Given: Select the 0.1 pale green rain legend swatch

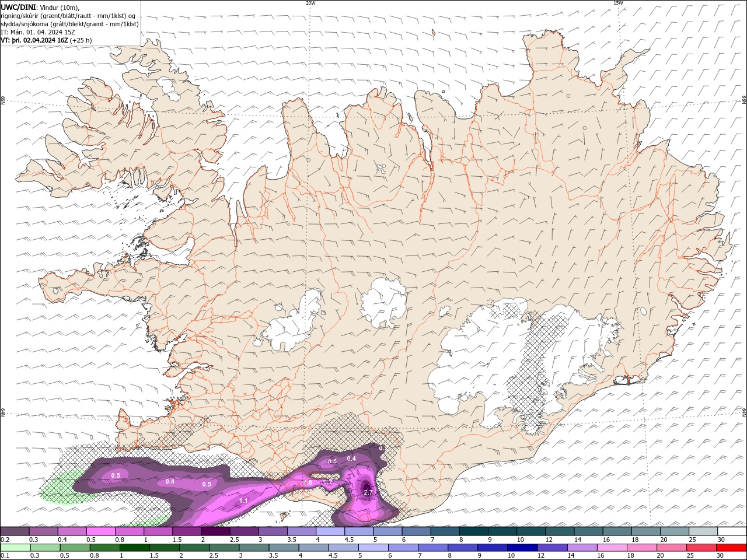Looking at the screenshot, I should pyautogui.click(x=15, y=548).
